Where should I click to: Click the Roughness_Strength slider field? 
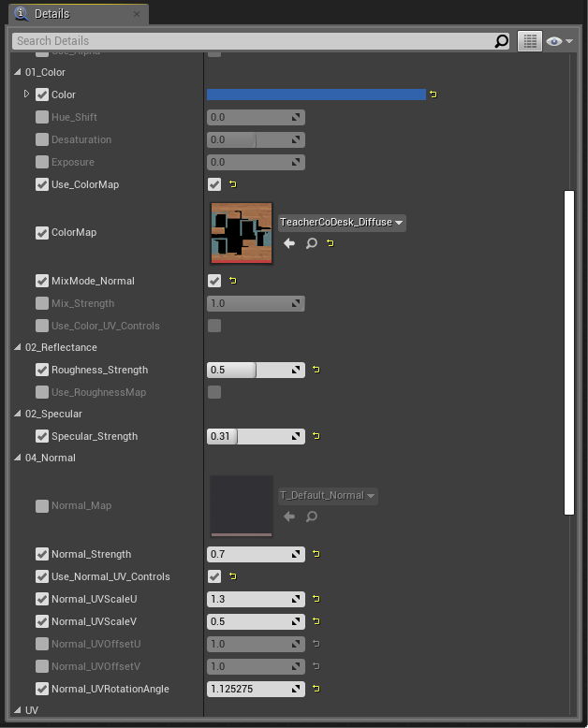(x=256, y=370)
